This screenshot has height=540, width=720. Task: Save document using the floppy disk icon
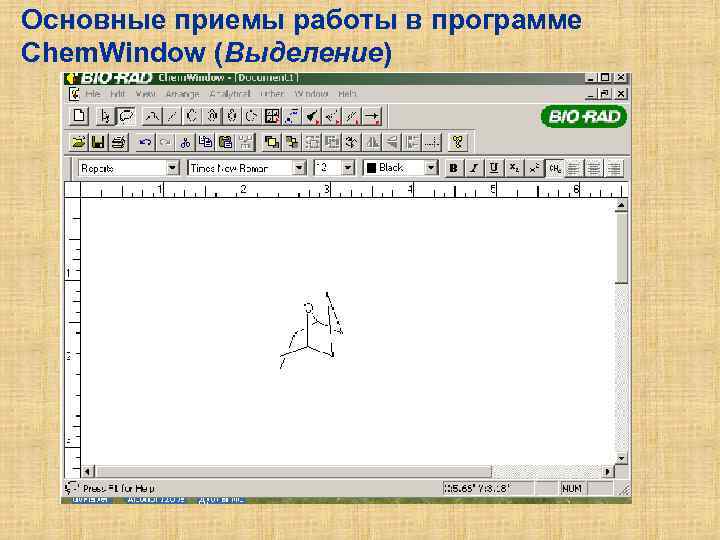(98, 142)
